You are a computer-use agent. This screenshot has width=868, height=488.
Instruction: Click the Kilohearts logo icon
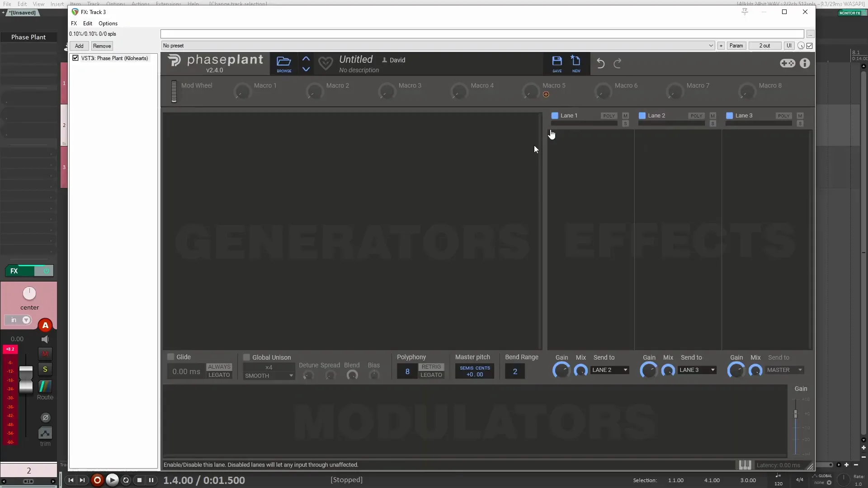[174, 61]
